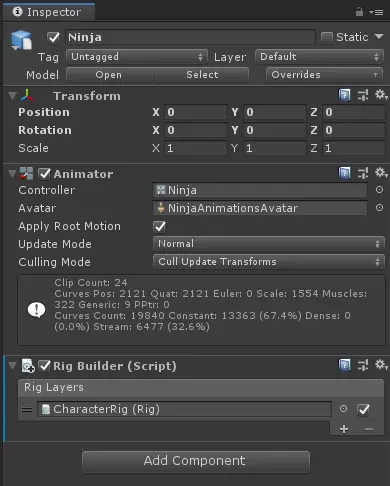Click the Rig Builder script icon
Viewport: 390px width, 486px height.
(x=28, y=366)
